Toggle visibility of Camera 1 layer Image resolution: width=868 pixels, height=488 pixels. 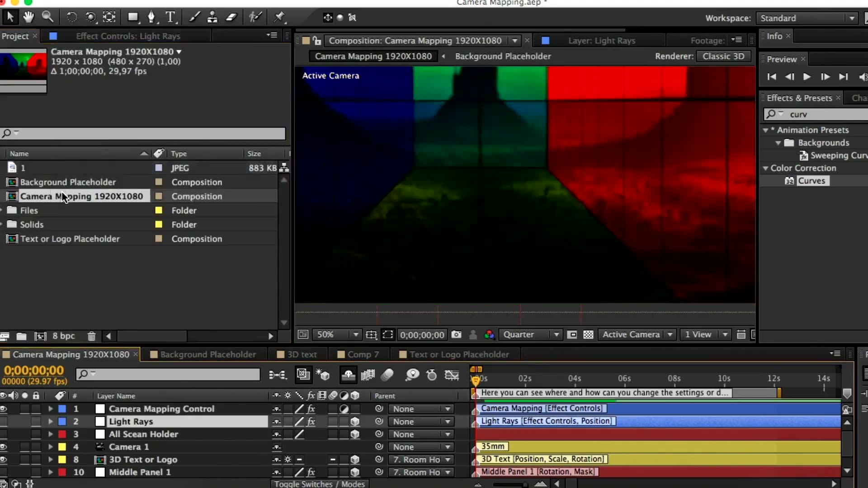tap(4, 447)
